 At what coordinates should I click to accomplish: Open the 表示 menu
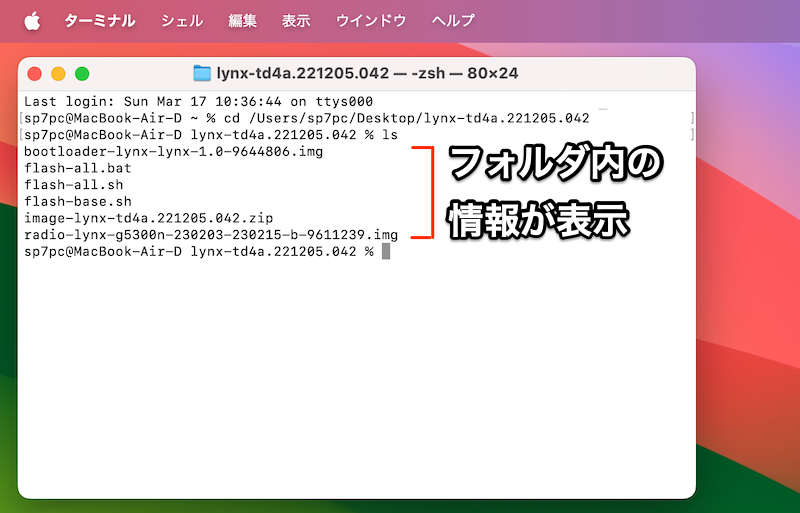(296, 20)
